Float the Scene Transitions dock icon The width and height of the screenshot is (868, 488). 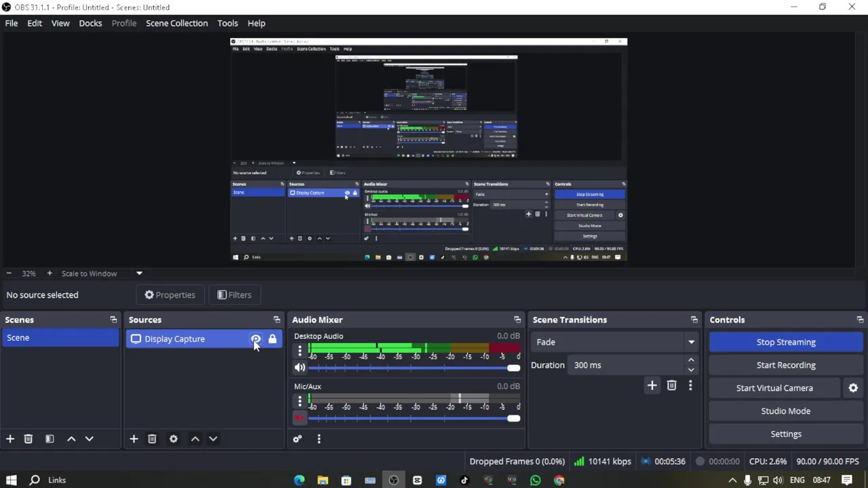point(694,320)
